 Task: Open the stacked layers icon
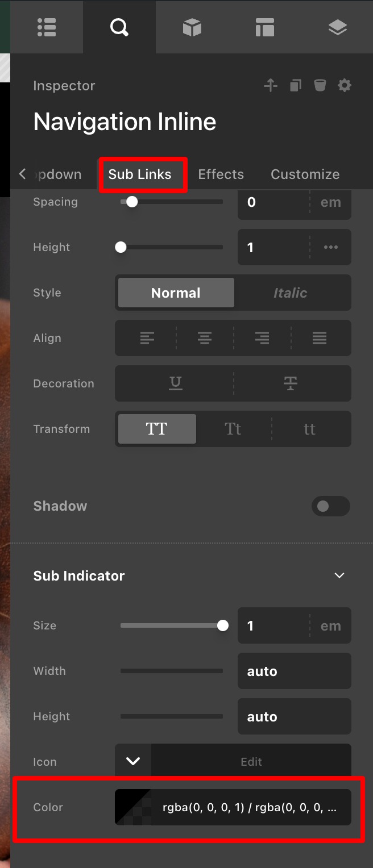click(338, 27)
